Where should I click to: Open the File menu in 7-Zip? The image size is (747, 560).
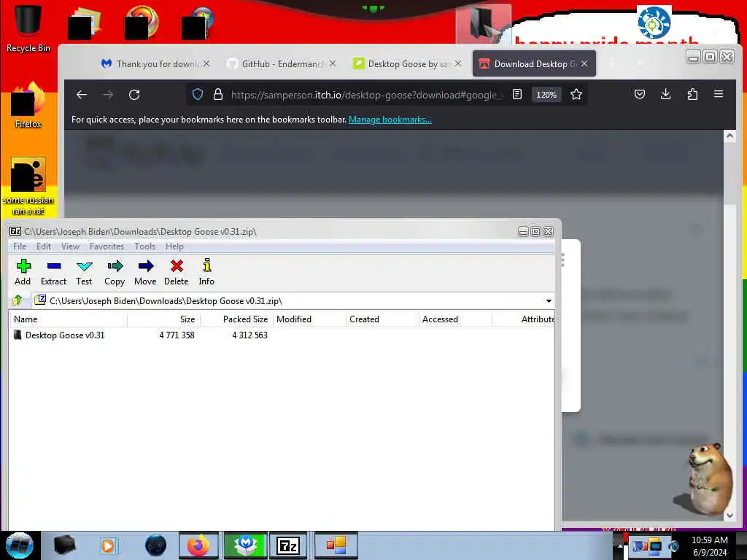pyautogui.click(x=20, y=246)
